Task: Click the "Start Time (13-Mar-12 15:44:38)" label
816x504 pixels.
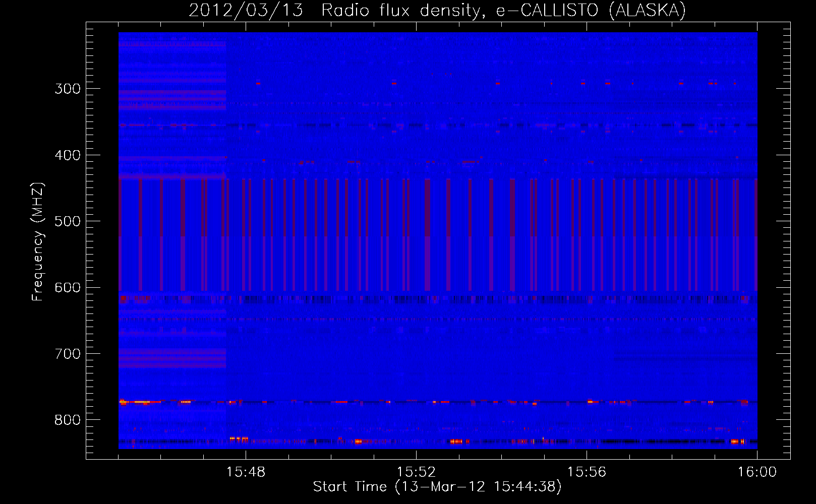Action: (437, 487)
